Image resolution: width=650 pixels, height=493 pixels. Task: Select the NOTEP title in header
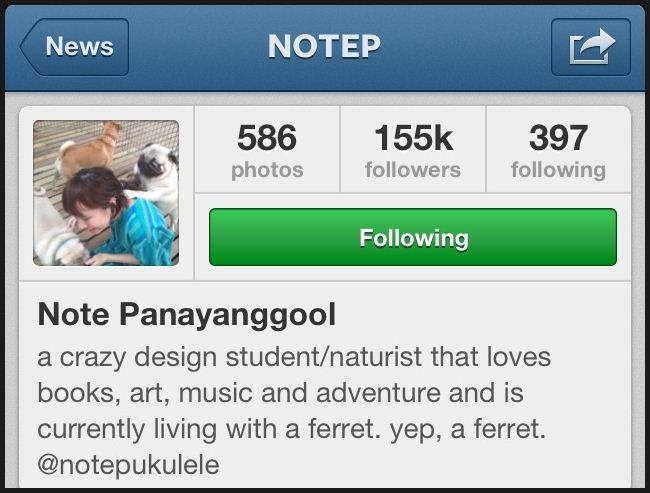pos(324,46)
